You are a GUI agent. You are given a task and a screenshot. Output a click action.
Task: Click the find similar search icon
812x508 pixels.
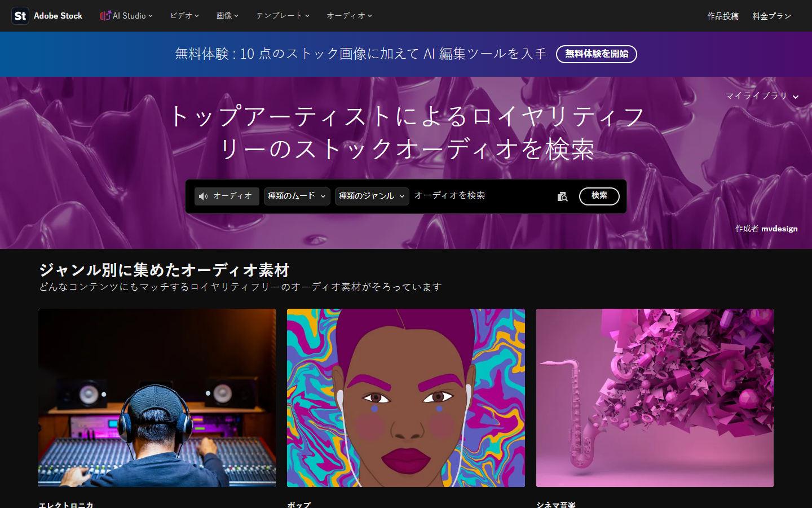pyautogui.click(x=562, y=196)
